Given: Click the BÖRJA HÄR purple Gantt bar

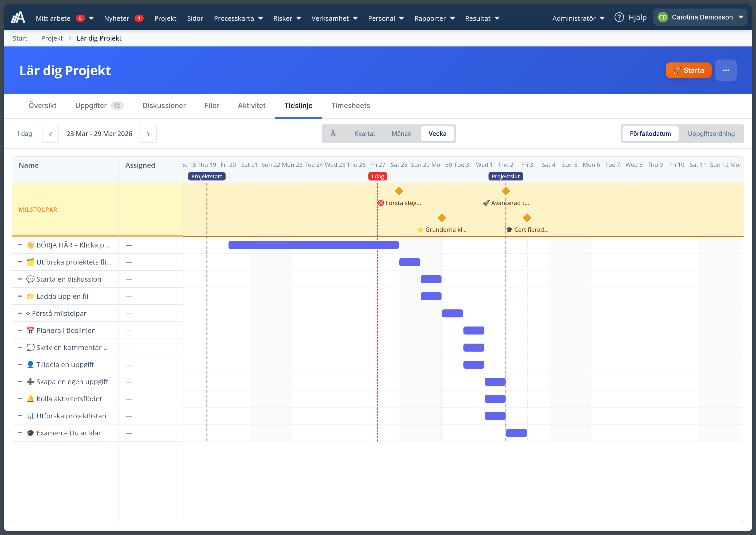Looking at the screenshot, I should pos(313,245).
